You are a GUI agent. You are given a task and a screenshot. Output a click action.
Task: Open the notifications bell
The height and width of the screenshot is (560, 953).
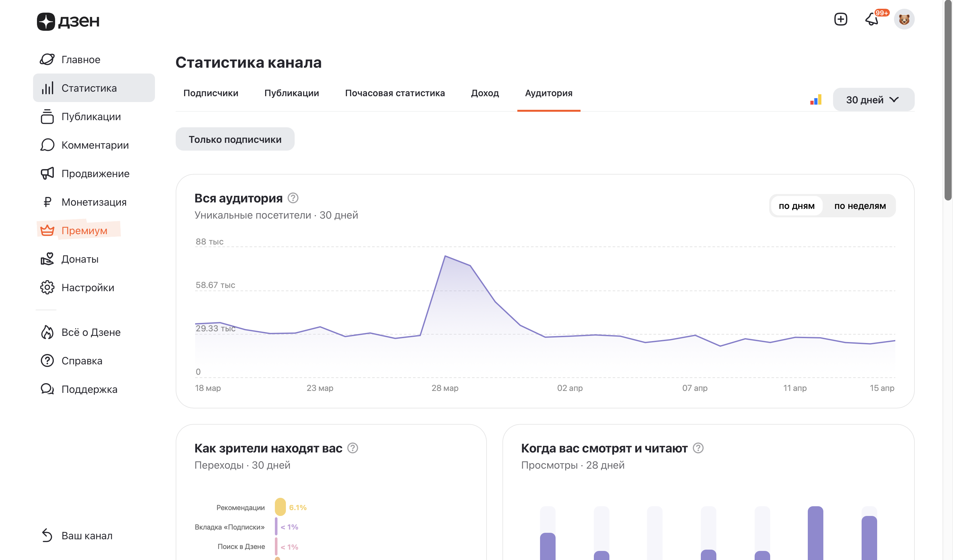(872, 19)
